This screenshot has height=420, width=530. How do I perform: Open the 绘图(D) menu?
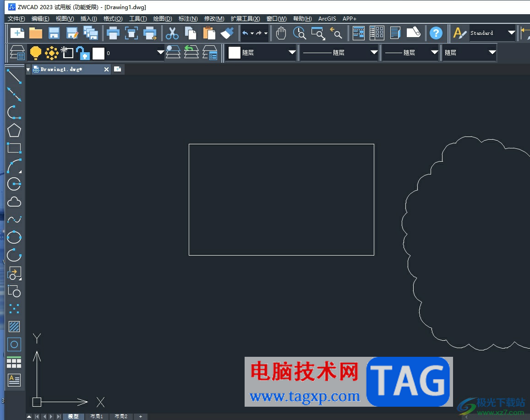click(163, 19)
